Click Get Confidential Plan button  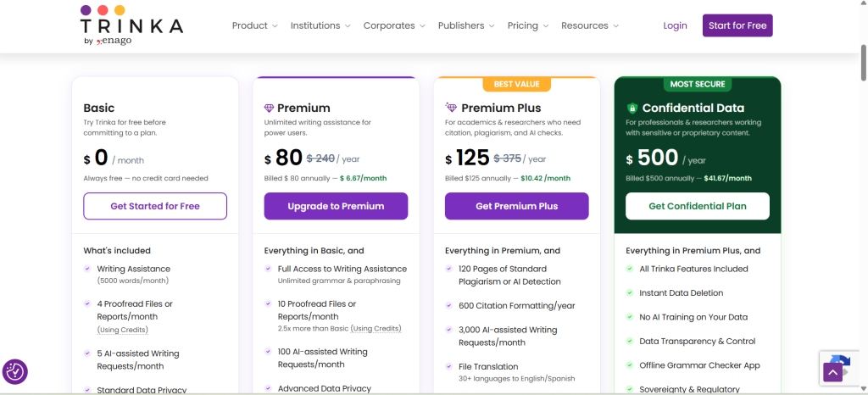pos(698,206)
